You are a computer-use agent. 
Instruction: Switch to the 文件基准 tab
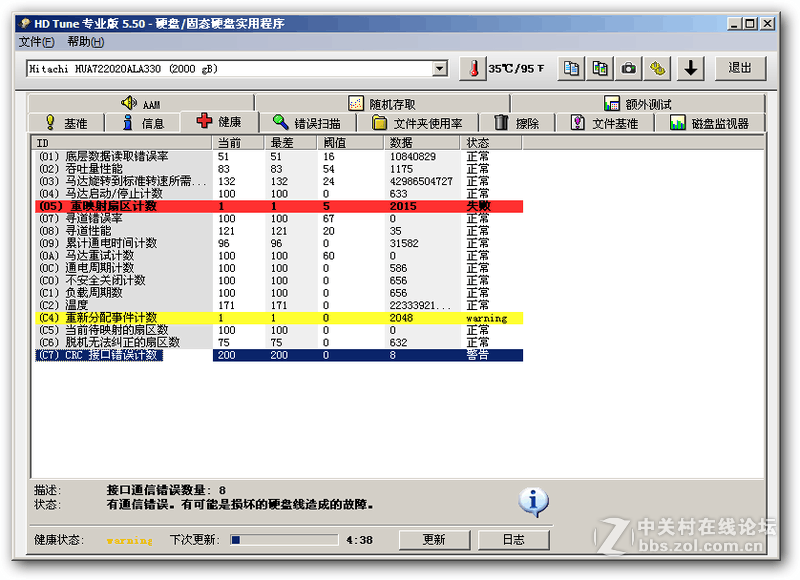(x=605, y=123)
